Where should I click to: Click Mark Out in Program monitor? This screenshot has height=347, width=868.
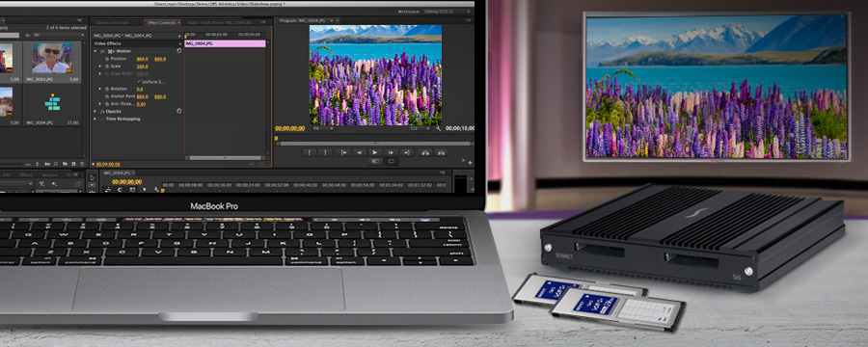tap(326, 152)
